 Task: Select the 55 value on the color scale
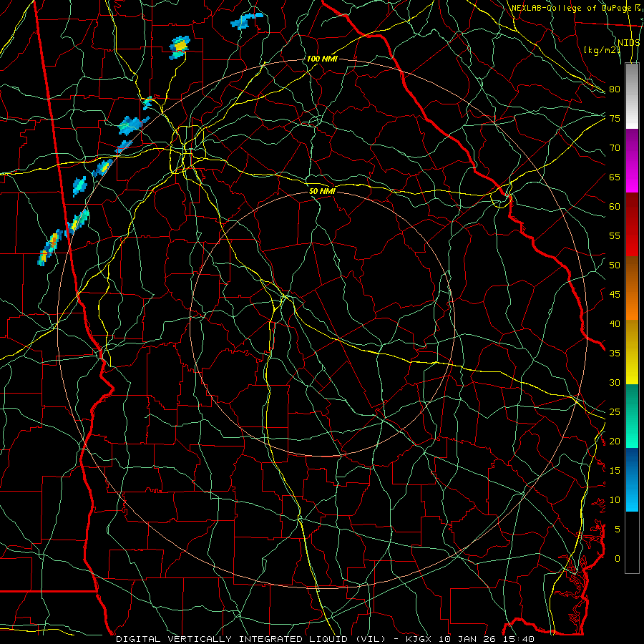[615, 235]
